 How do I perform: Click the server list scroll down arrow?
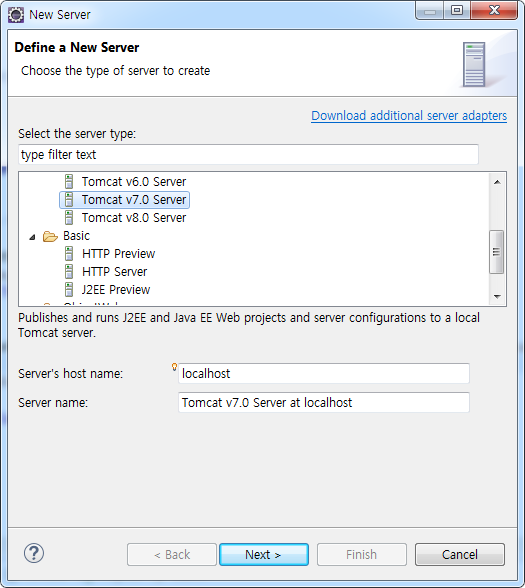[x=497, y=296]
